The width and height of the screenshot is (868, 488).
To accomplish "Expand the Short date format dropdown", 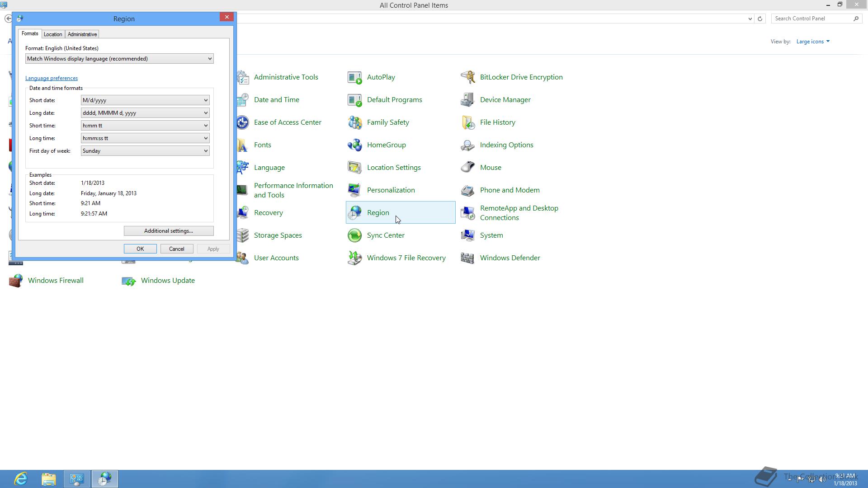I will (205, 100).
